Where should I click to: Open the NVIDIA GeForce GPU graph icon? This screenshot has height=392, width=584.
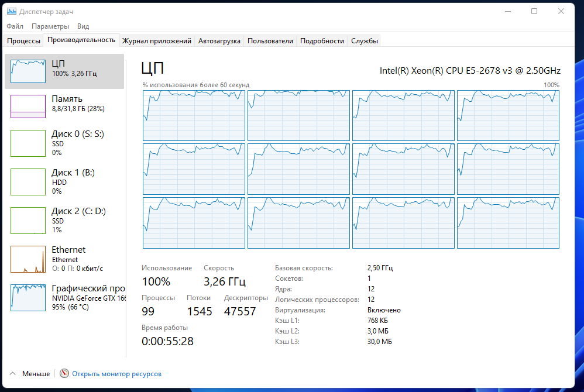click(x=28, y=297)
